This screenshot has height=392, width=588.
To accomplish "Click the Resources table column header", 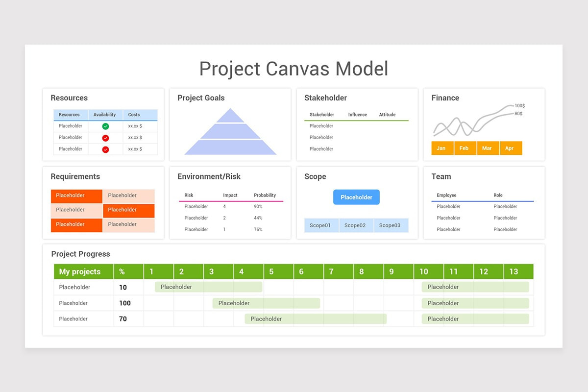I will [70, 115].
